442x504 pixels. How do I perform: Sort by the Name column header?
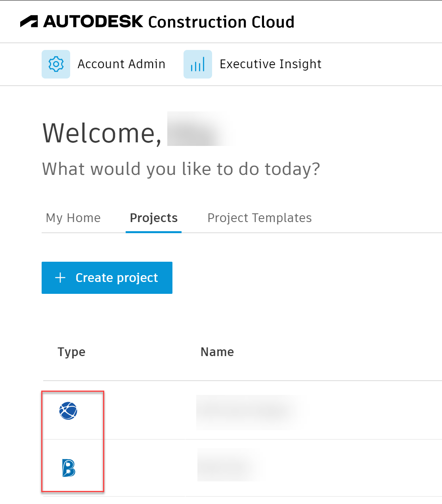[x=217, y=352]
